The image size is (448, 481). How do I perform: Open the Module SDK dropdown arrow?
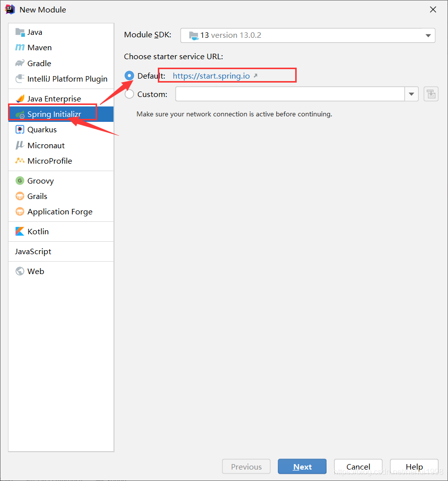[x=428, y=36]
